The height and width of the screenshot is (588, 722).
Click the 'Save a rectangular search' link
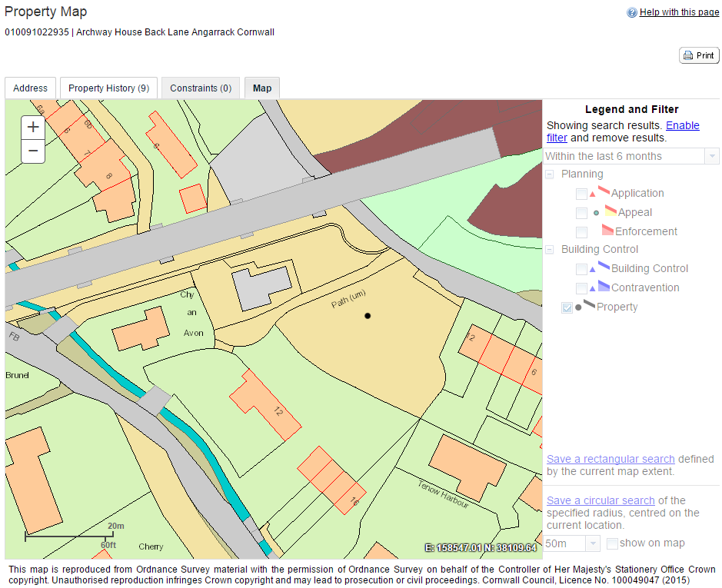point(611,459)
